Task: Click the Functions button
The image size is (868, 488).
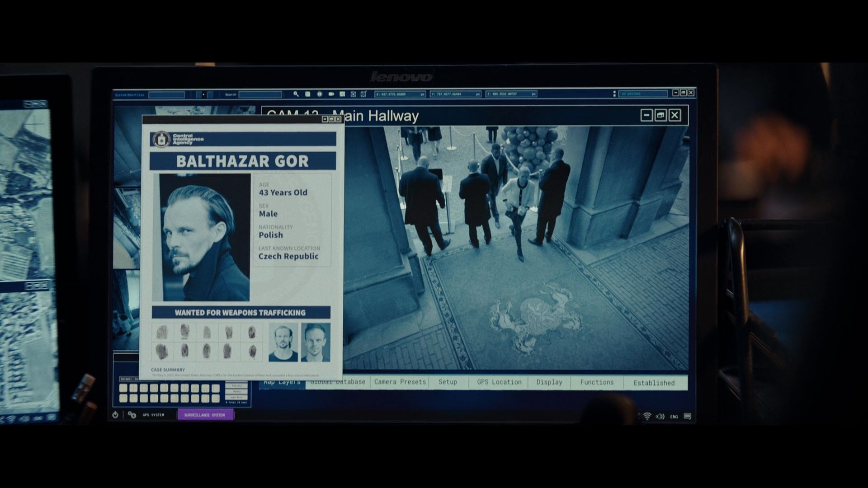Action: 596,382
